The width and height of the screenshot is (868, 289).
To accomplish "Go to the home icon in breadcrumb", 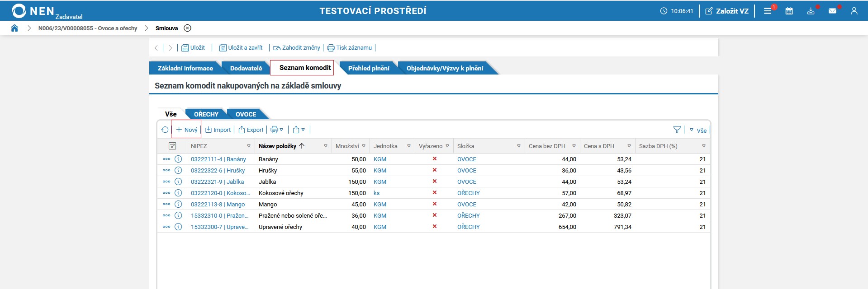I will coord(14,28).
